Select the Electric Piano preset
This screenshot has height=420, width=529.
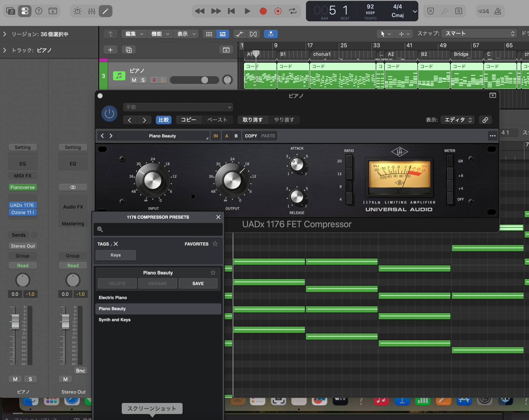tap(158, 298)
